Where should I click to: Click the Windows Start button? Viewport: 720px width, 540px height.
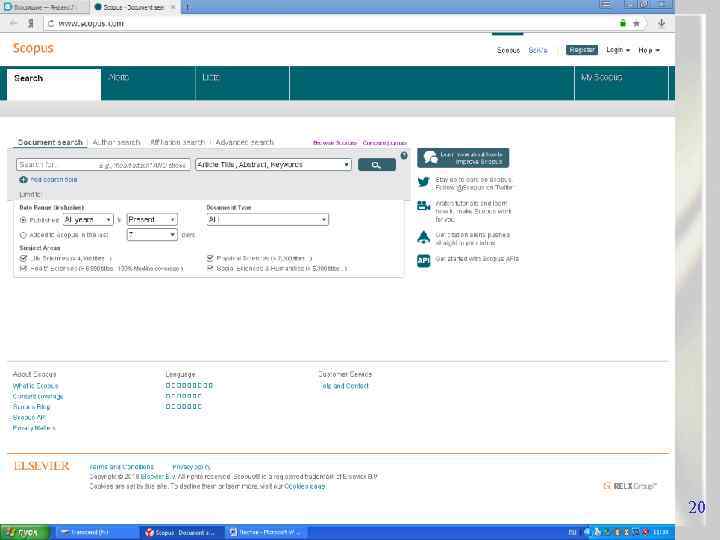24,533
